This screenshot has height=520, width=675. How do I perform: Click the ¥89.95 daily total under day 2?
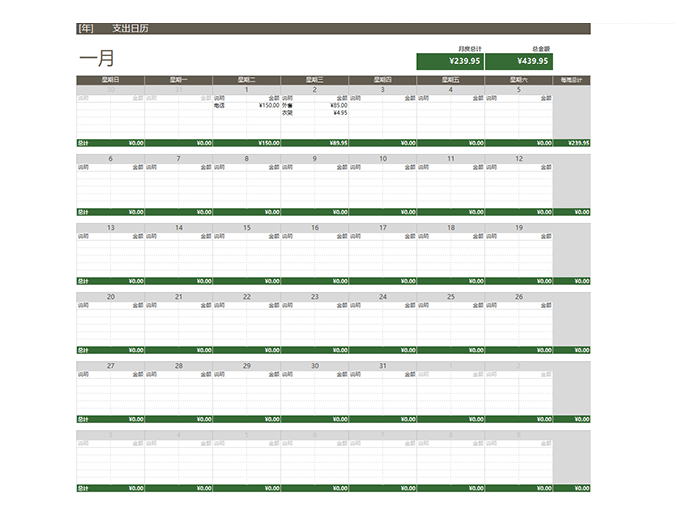(339, 143)
